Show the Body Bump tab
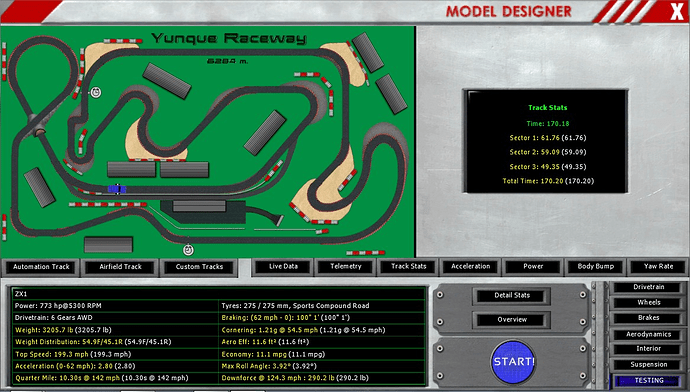 (595, 266)
